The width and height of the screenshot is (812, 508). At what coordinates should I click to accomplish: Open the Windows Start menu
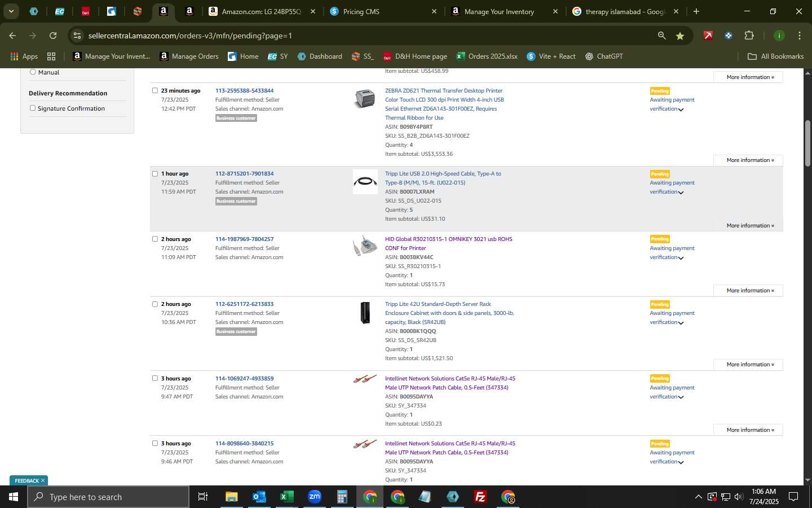[14, 497]
